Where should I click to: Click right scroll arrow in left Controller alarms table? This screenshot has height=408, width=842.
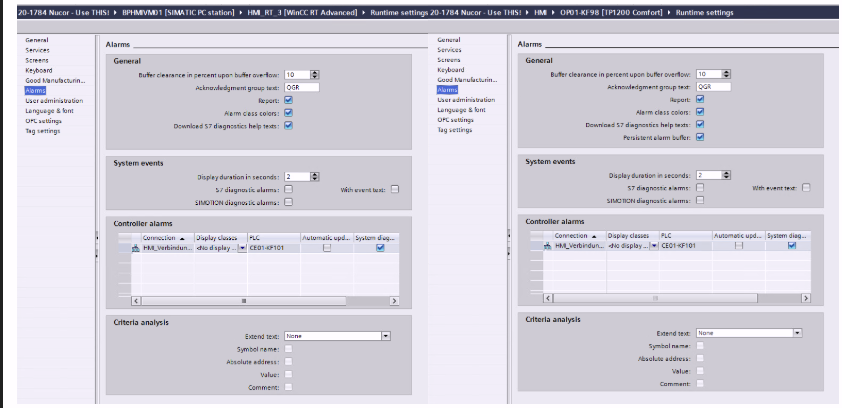pyautogui.click(x=394, y=300)
